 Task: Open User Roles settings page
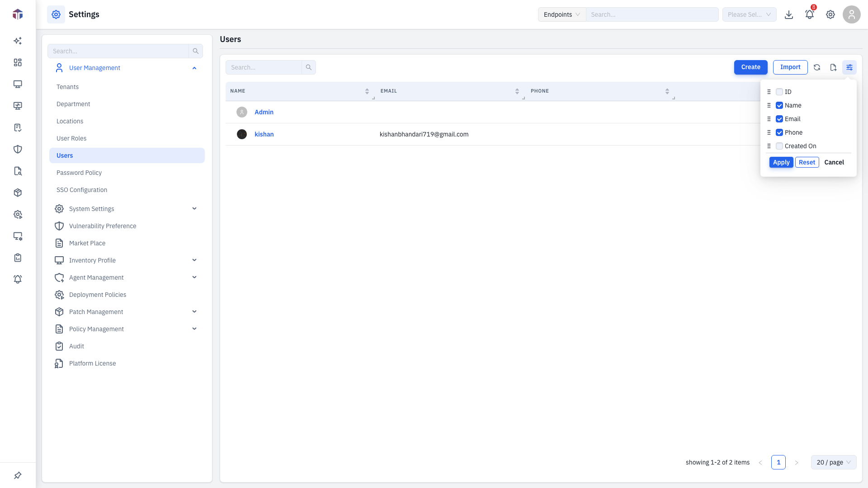click(71, 138)
